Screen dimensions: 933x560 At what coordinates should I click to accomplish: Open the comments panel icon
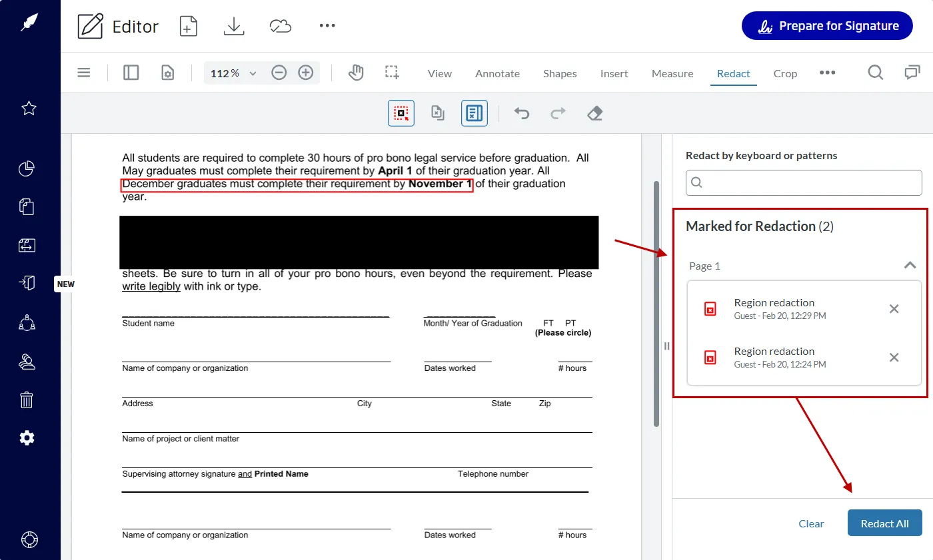point(912,72)
